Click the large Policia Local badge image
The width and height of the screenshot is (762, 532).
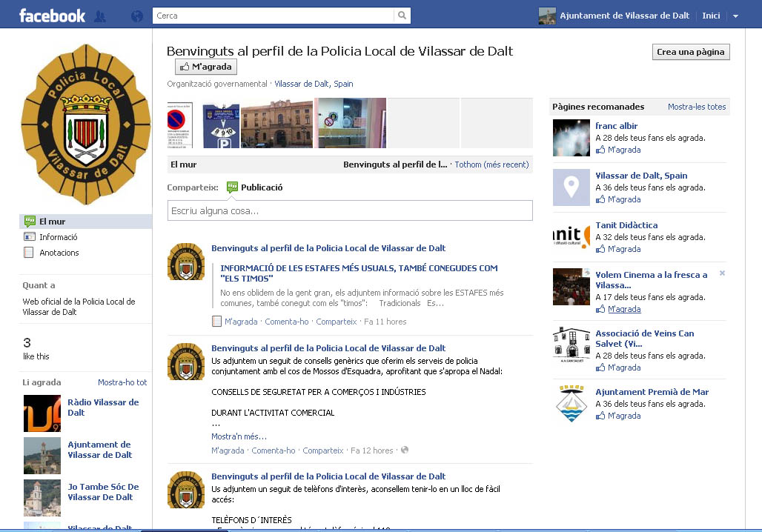86,124
